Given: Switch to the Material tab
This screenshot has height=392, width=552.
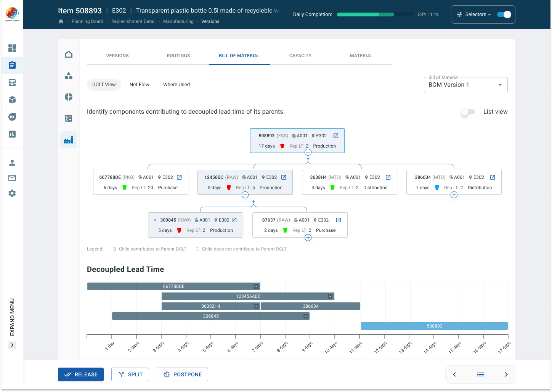Looking at the screenshot, I should (x=361, y=56).
